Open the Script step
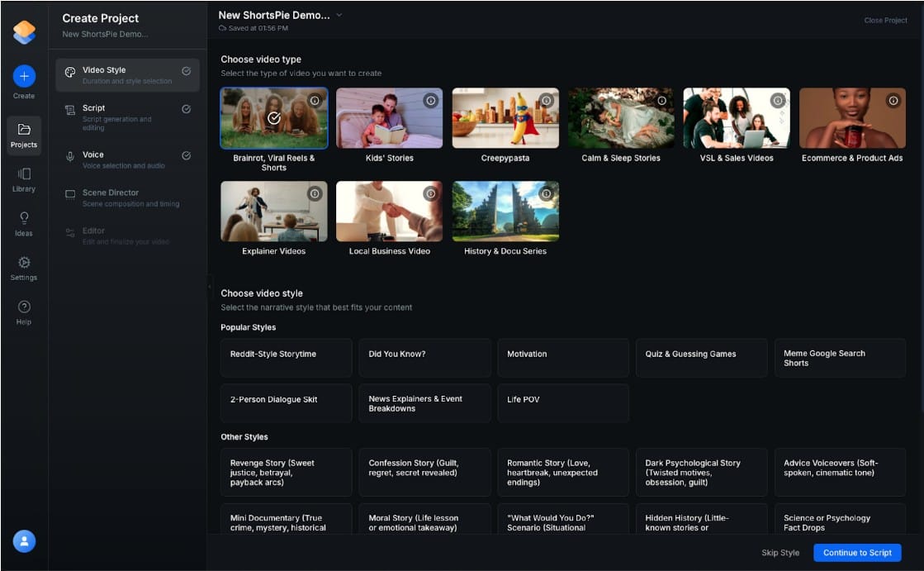 click(x=127, y=117)
